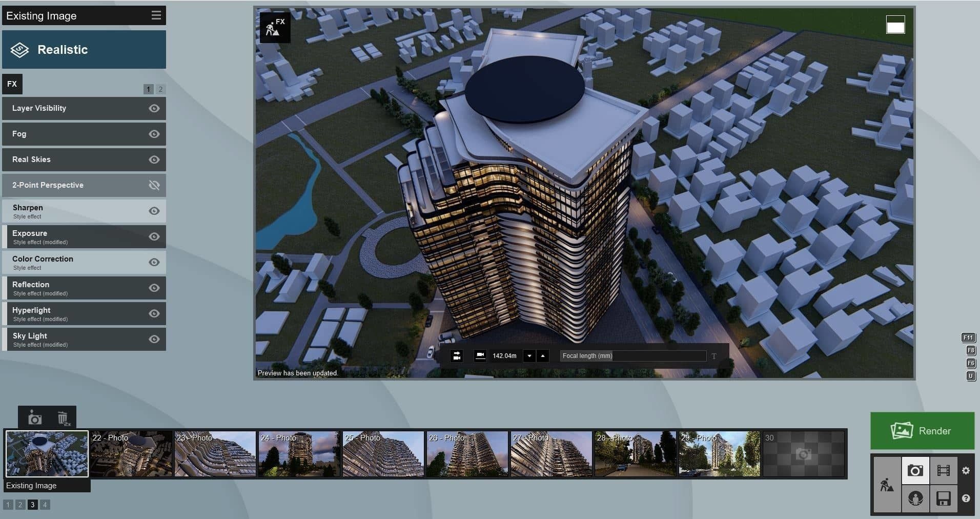Click the delete photo trash icon
980x519 pixels.
coord(63,418)
